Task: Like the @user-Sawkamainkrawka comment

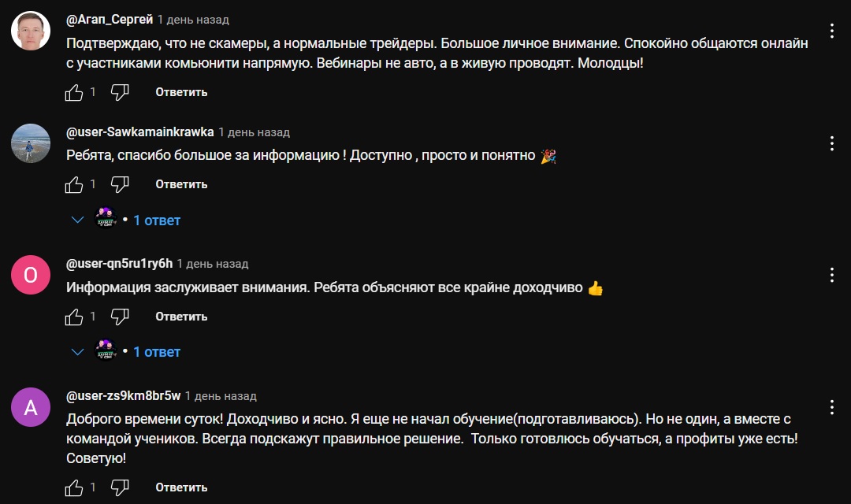Action: (x=74, y=184)
